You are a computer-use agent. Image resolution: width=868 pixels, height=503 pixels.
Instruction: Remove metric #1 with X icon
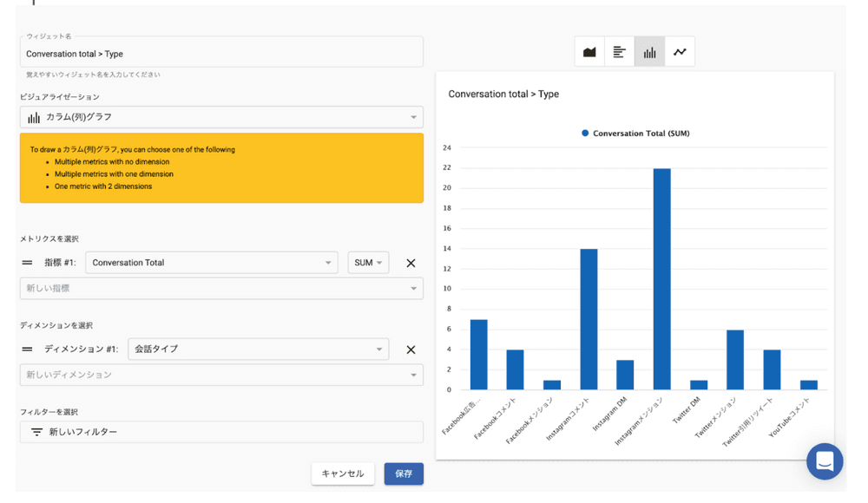[411, 263]
